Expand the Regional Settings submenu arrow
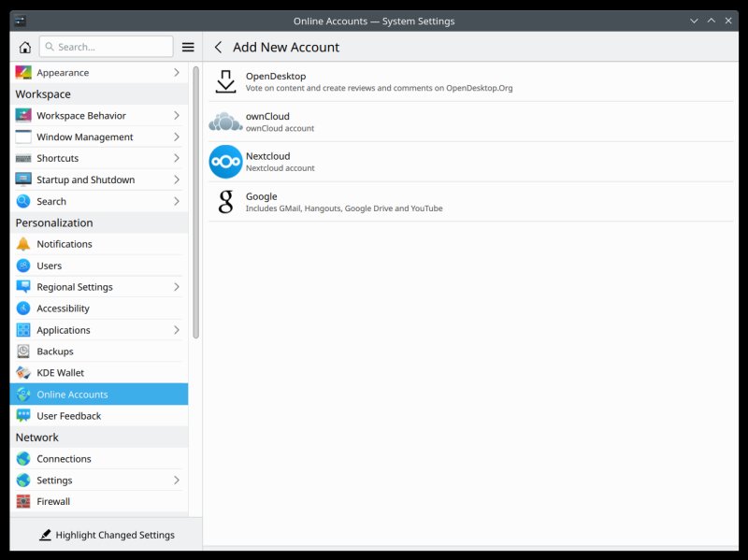Image resolution: width=748 pixels, height=560 pixels. [177, 287]
